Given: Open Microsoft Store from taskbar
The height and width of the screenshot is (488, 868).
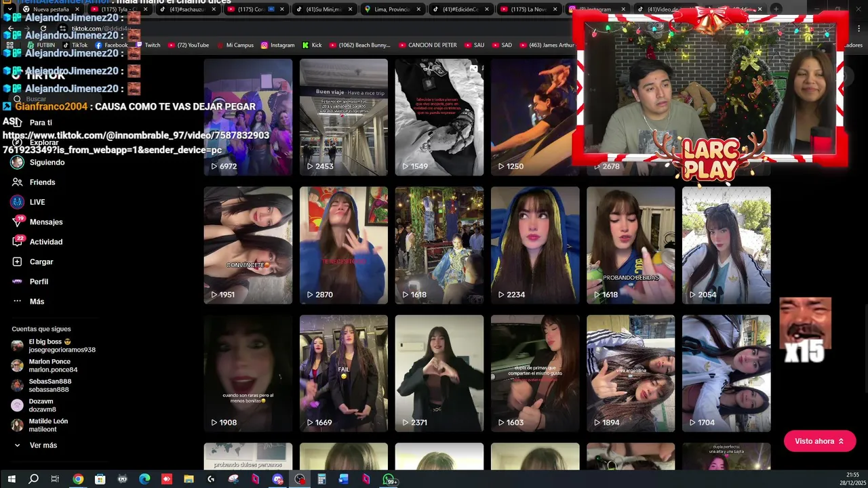Looking at the screenshot, I should click(x=100, y=479).
